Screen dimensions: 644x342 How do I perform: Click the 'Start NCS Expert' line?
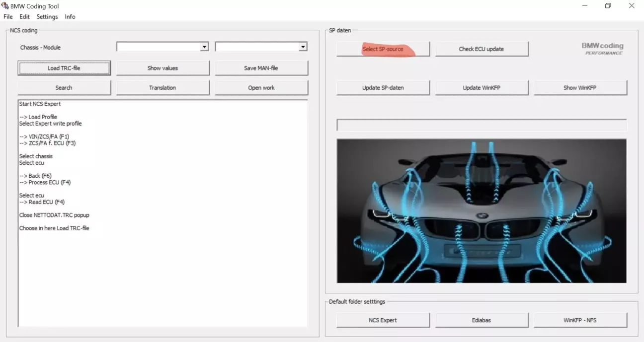pos(40,104)
